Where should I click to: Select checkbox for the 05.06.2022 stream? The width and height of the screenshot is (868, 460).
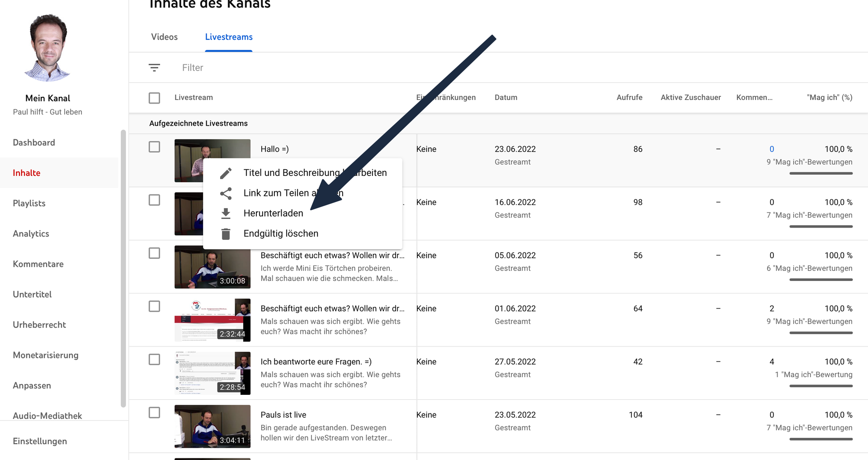tap(154, 253)
